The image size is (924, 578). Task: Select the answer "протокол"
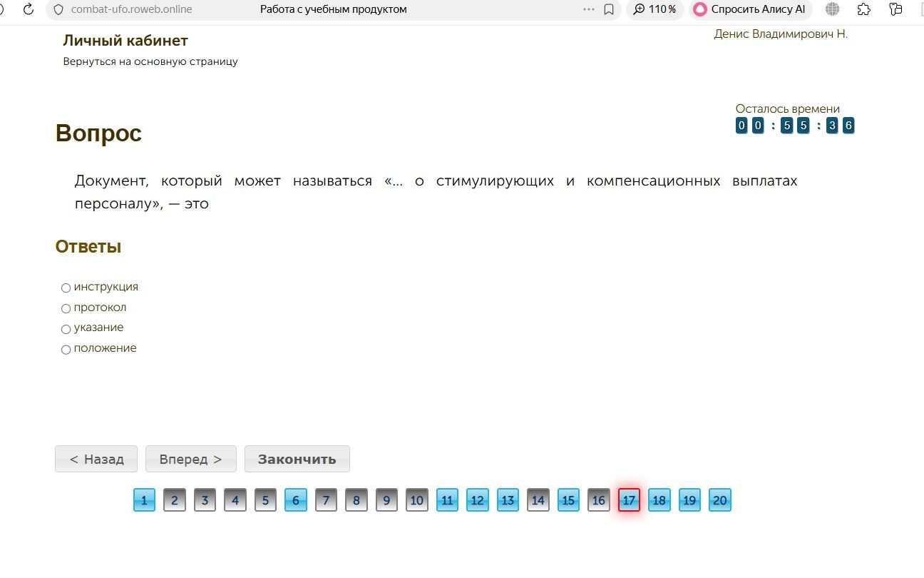coord(66,309)
